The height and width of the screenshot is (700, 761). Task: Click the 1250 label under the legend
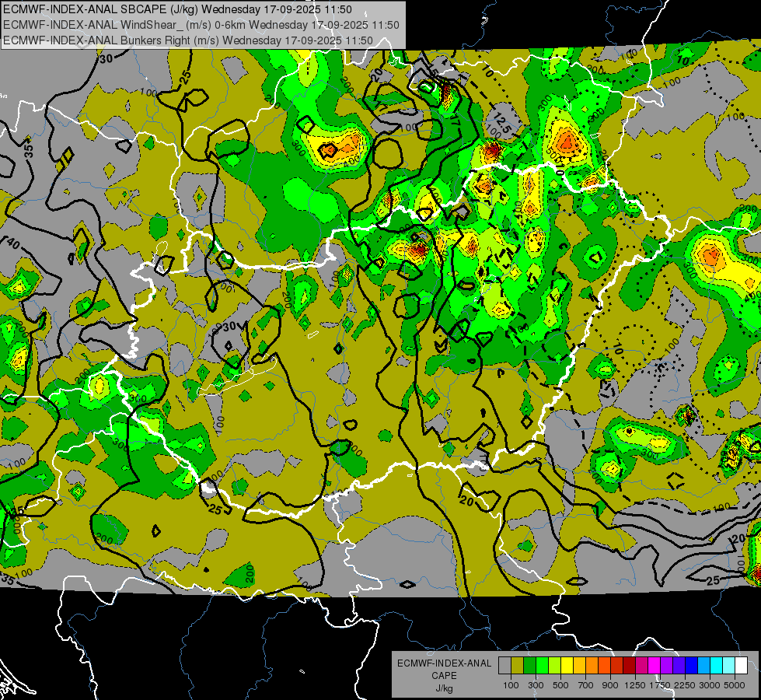[x=635, y=685]
